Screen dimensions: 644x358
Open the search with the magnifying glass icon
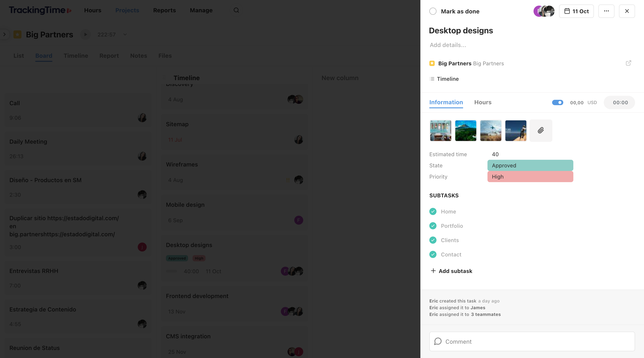(x=236, y=10)
